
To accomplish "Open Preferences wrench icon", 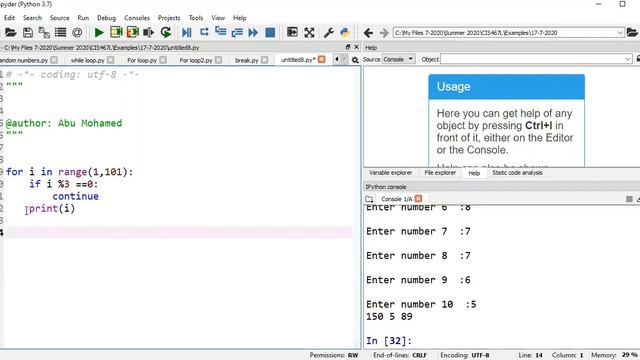I will (x=329, y=32).
